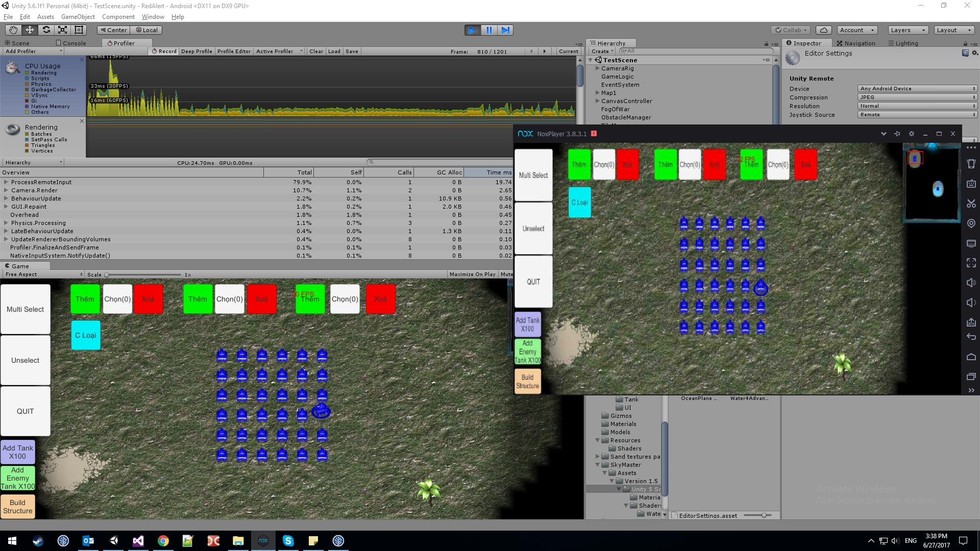Close the Rendering profiler module
The width and height of the screenshot is (980, 551).
(82, 121)
